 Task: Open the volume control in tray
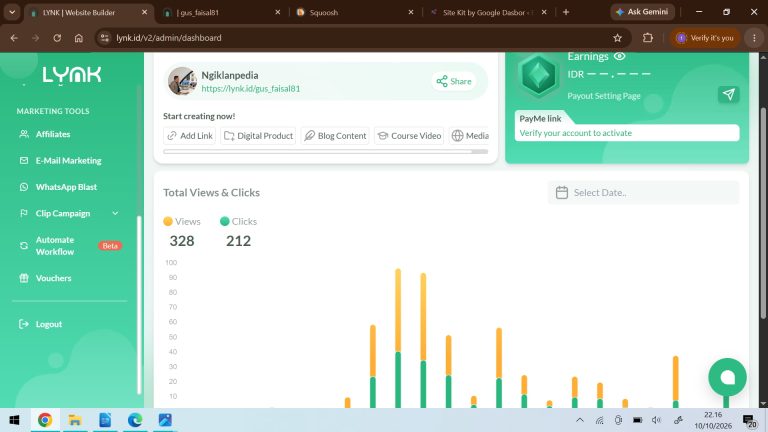[x=657, y=420]
